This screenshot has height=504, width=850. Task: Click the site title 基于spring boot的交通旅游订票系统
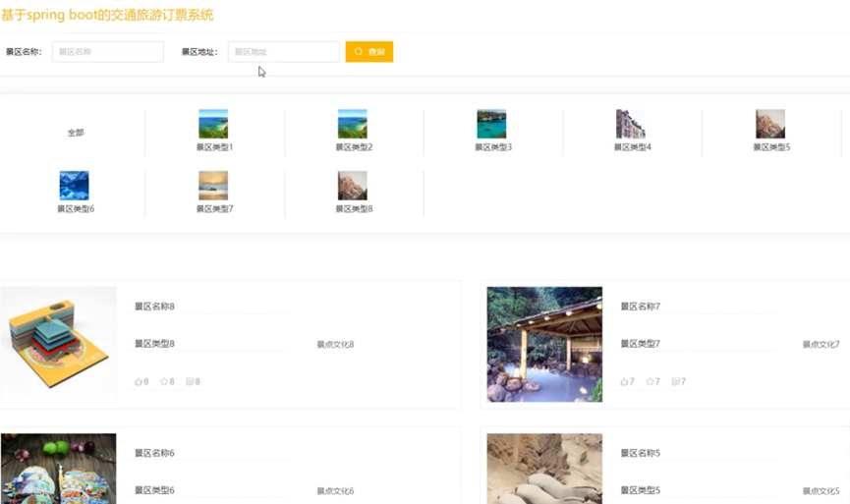coord(107,15)
